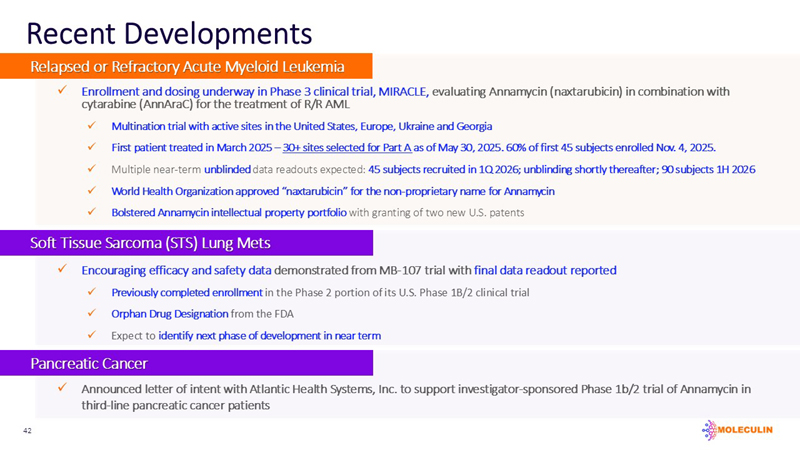This screenshot has height=450, width=800.
Task: Click checkmark beside 'Previously completed enrollment'
Action: (x=91, y=292)
